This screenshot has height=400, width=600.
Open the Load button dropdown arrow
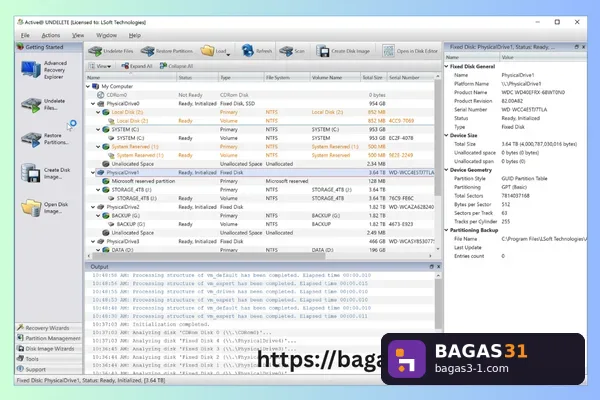(228, 54)
